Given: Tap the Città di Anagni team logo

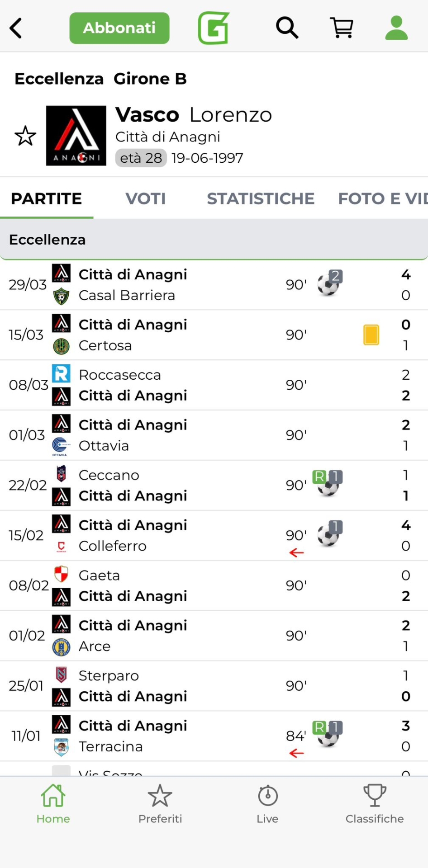Looking at the screenshot, I should 76,136.
